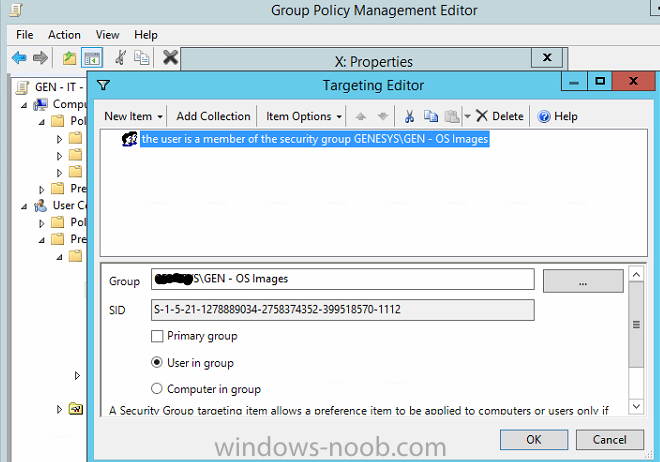Click the copy icon in Targeting Editor toolbar
This screenshot has height=462, width=660.
(431, 116)
